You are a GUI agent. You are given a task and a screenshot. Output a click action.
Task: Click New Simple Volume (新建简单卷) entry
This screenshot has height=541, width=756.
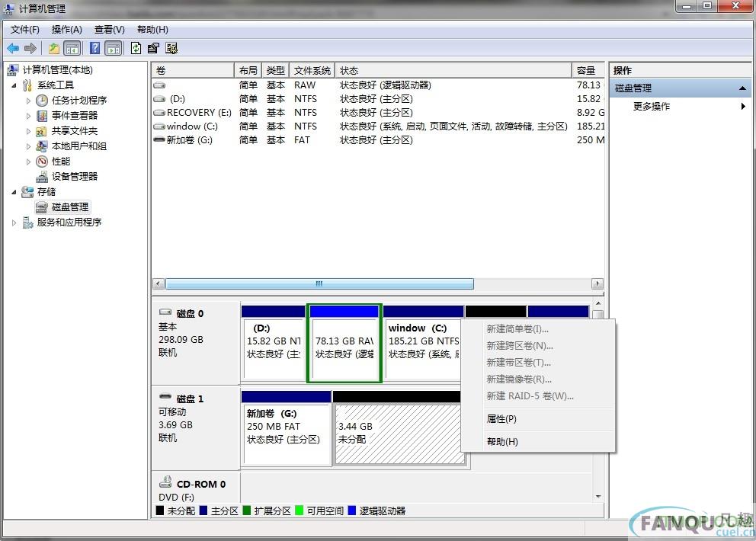(x=538, y=329)
